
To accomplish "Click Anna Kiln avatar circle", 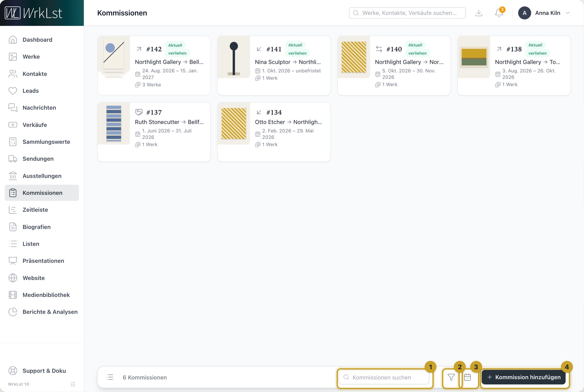I will (524, 13).
